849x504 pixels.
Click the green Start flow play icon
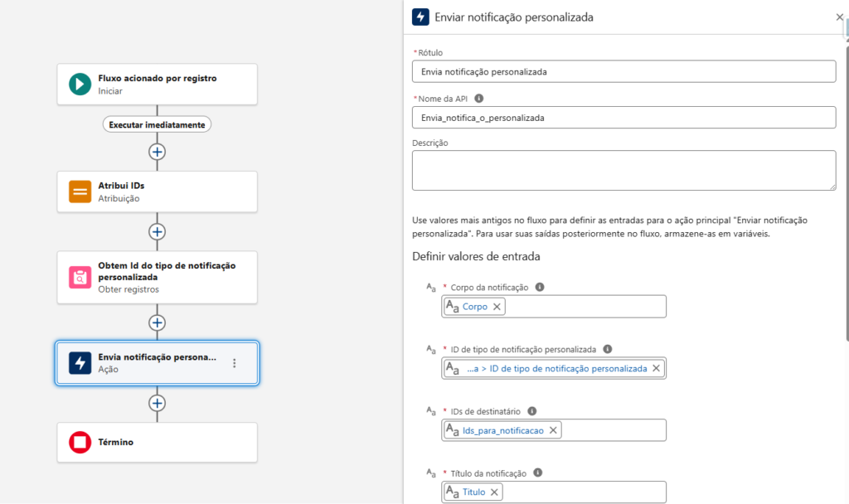coord(80,84)
